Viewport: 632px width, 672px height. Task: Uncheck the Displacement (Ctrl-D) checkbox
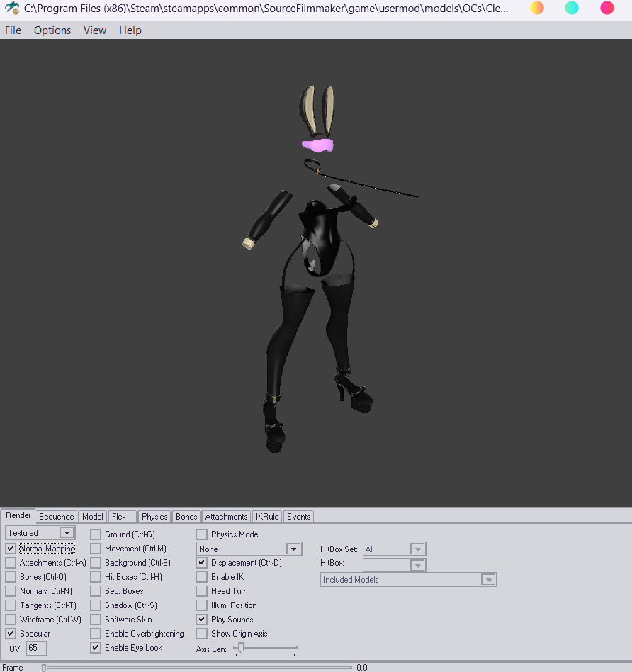(202, 562)
